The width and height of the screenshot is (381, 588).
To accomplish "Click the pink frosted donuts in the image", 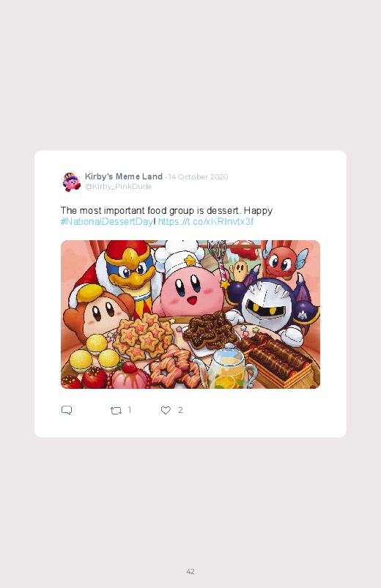I will click(174, 368).
